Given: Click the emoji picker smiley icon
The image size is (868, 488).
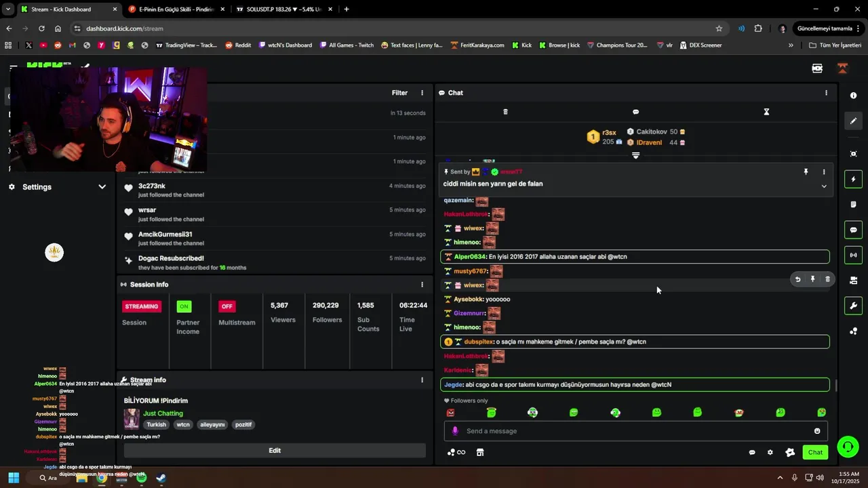Looking at the screenshot, I should pyautogui.click(x=817, y=431).
